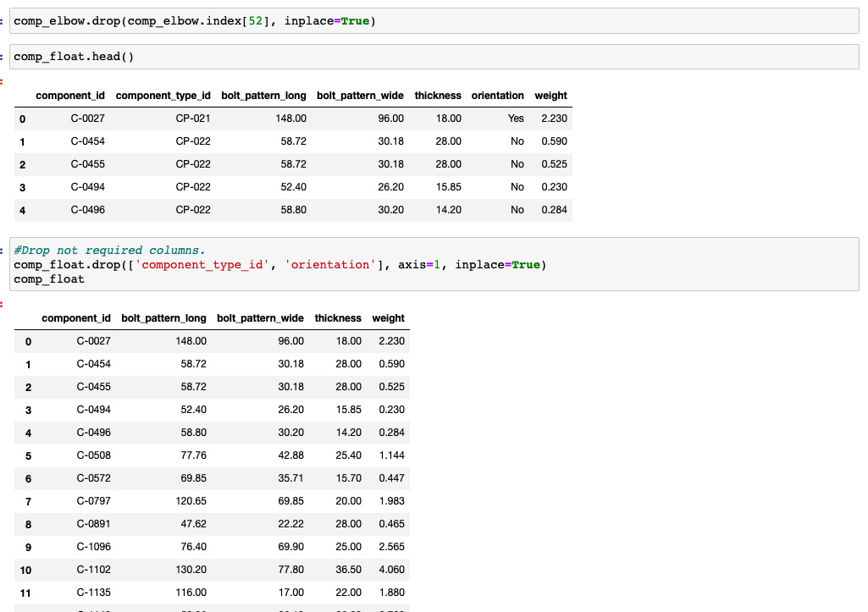Select the C-1135 component id cell
Image resolution: width=868 pixels, height=612 pixels.
[93, 592]
